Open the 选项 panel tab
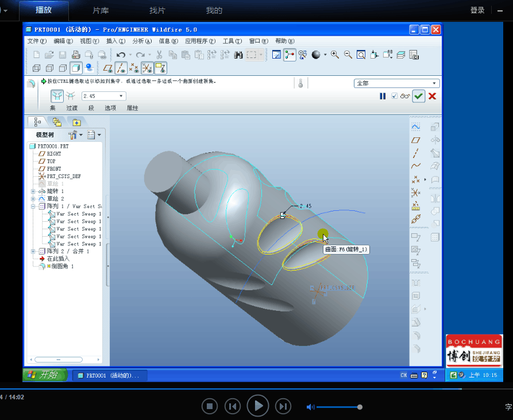 tap(110, 108)
